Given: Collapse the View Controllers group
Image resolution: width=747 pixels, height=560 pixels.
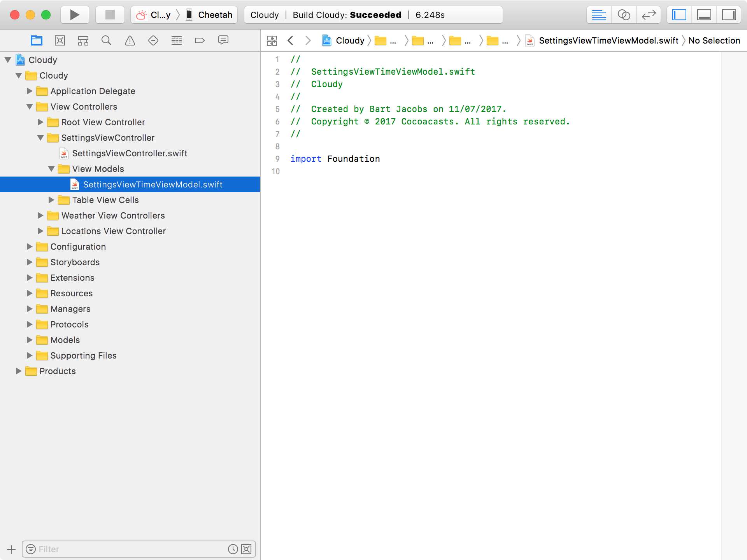Looking at the screenshot, I should (30, 107).
